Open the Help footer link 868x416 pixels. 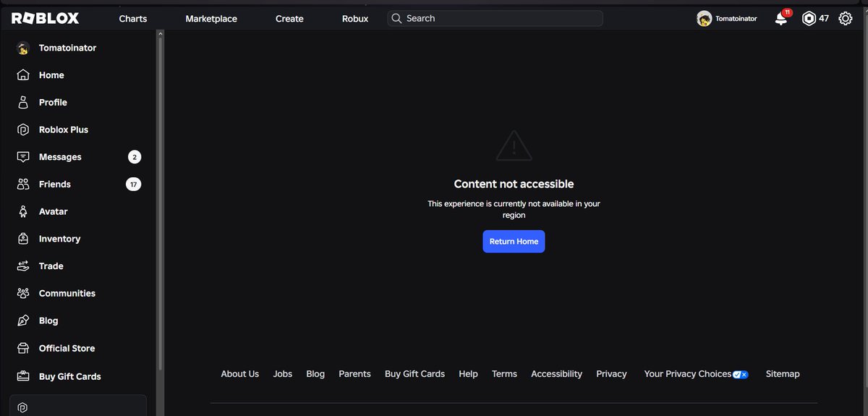pos(468,374)
